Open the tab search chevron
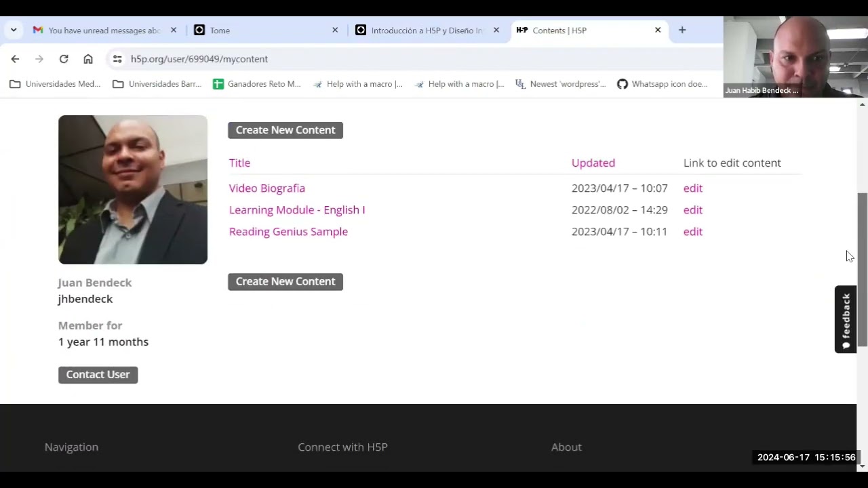 click(x=14, y=30)
